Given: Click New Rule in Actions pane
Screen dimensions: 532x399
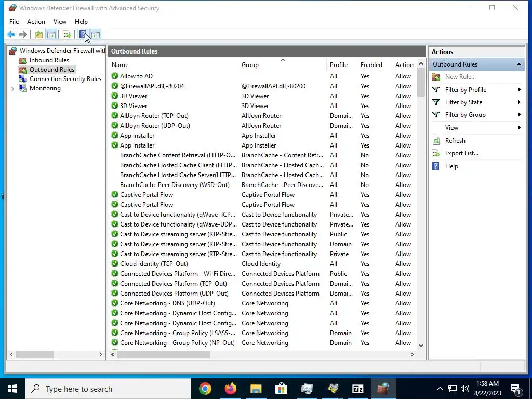Looking at the screenshot, I should click(460, 77).
